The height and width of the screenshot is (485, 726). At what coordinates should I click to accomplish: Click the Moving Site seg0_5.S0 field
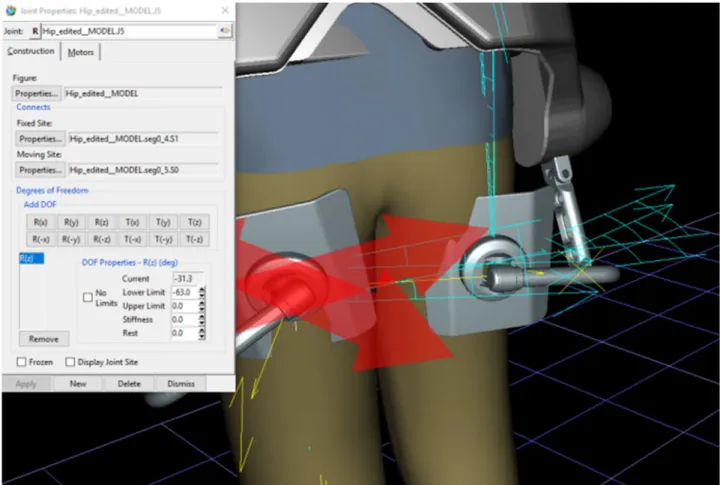point(143,170)
